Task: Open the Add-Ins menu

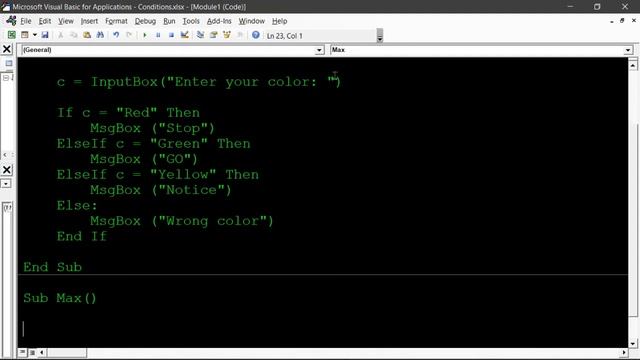Action: (219, 21)
